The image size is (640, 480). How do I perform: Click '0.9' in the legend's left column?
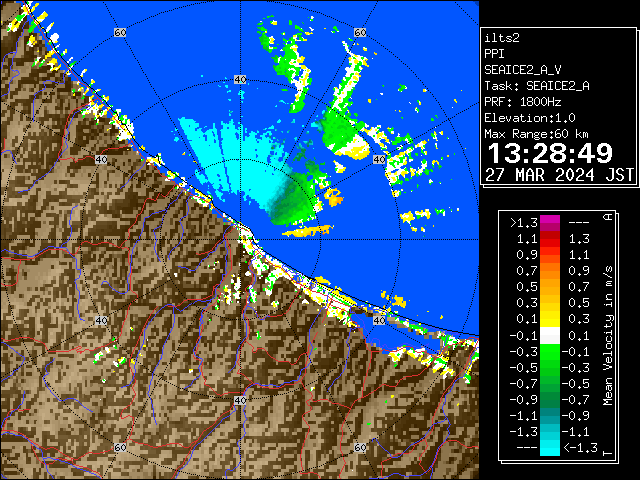click(527, 255)
